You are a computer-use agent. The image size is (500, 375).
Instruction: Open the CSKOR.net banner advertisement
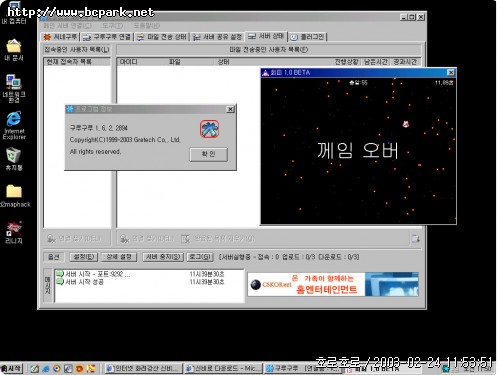click(x=333, y=284)
